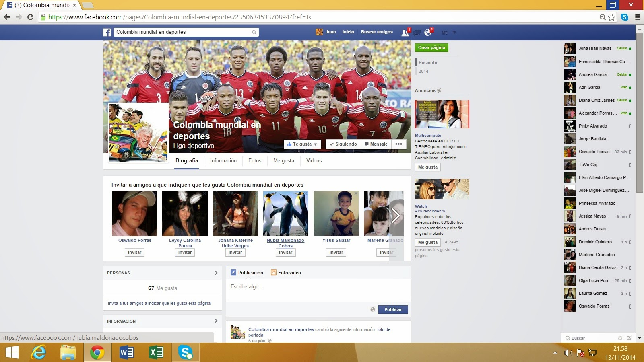Open friend requests with 1 pending notification
The height and width of the screenshot is (362, 644).
[x=405, y=32]
